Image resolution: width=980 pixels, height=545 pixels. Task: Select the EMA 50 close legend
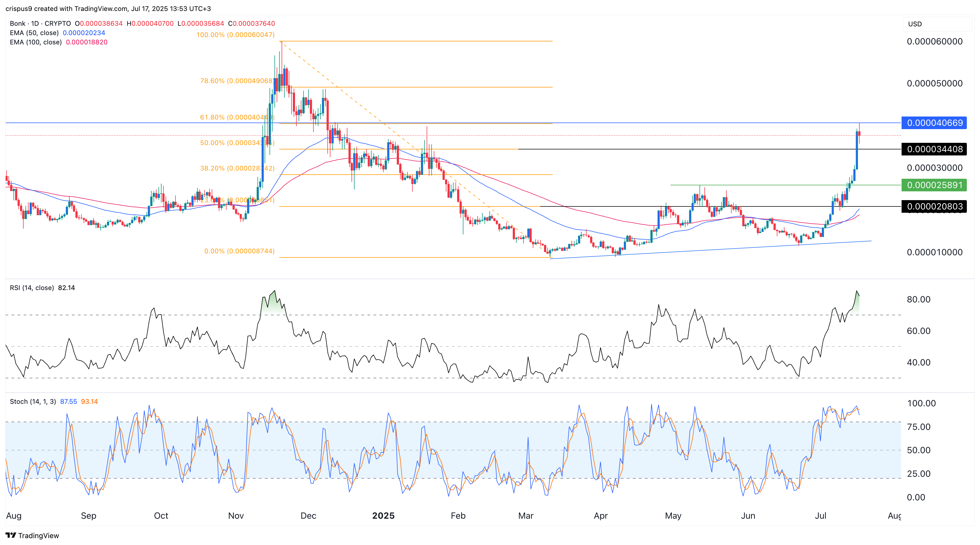[x=34, y=33]
